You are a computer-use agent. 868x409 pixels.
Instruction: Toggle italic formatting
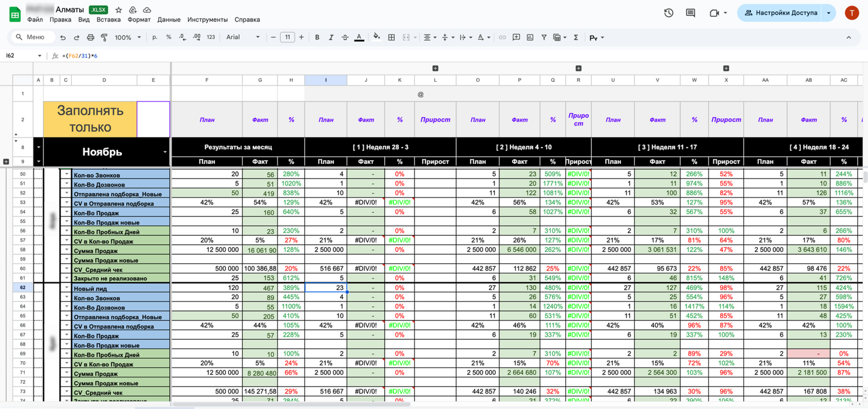331,37
